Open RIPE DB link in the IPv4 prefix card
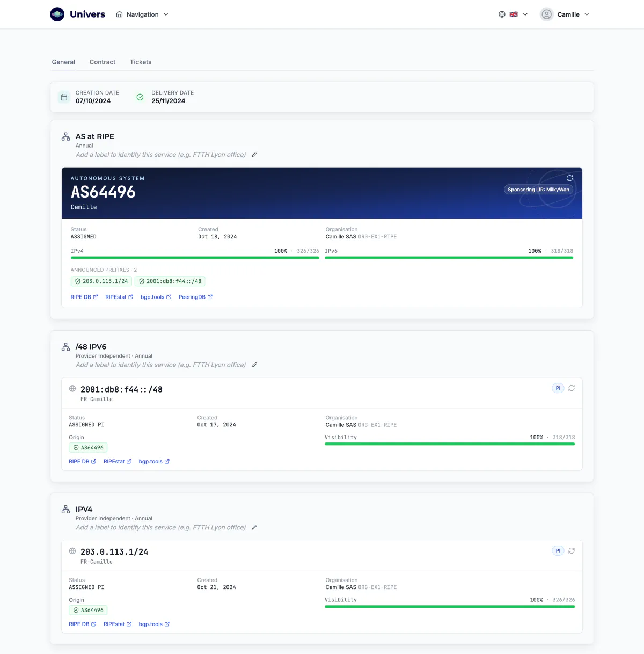 click(x=83, y=624)
